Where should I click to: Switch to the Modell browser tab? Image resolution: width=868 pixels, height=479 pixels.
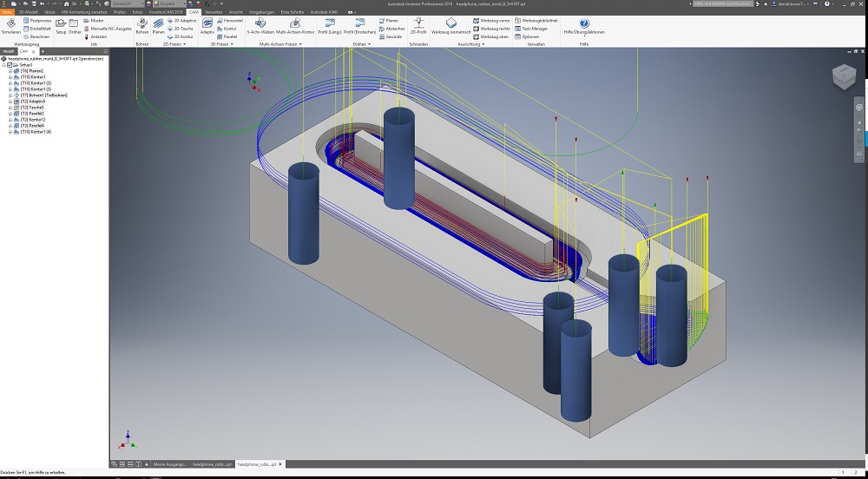coord(8,51)
